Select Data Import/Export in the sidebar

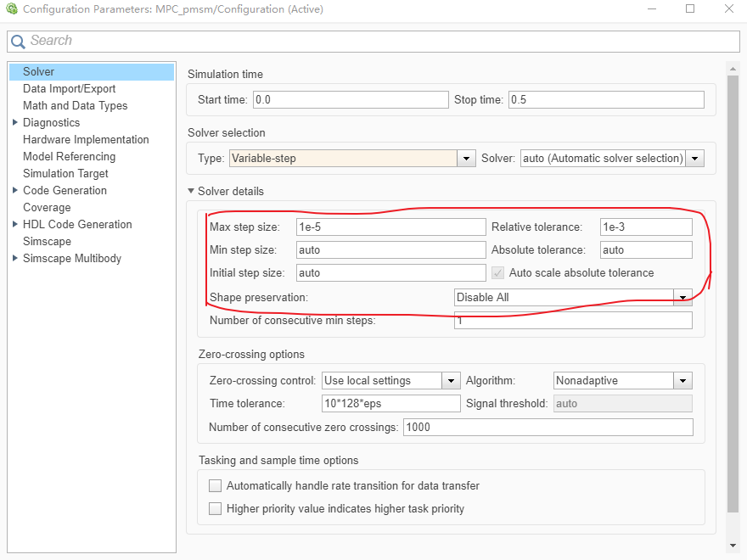[x=69, y=88]
